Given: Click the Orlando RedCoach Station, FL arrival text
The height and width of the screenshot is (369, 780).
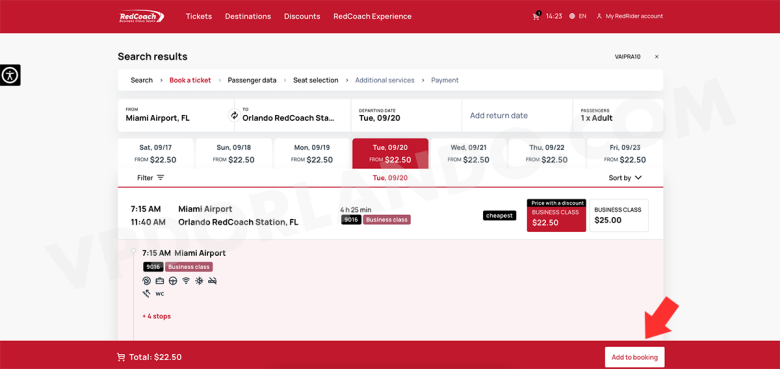Looking at the screenshot, I should [238, 222].
